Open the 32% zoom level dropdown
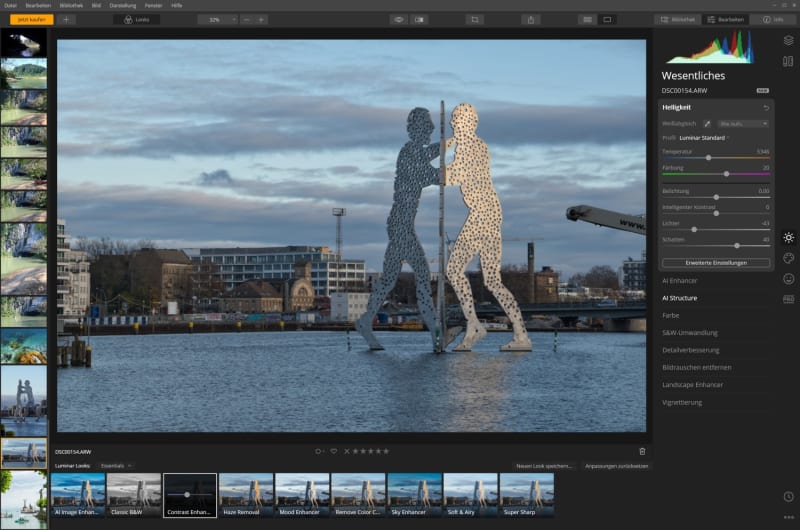The height and width of the screenshot is (530, 800). [218, 19]
